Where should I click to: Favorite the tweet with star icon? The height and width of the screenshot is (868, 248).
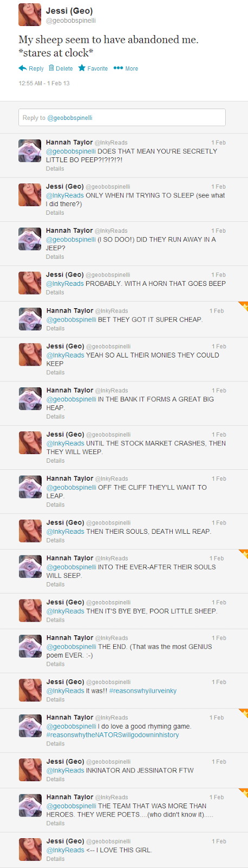[82, 68]
